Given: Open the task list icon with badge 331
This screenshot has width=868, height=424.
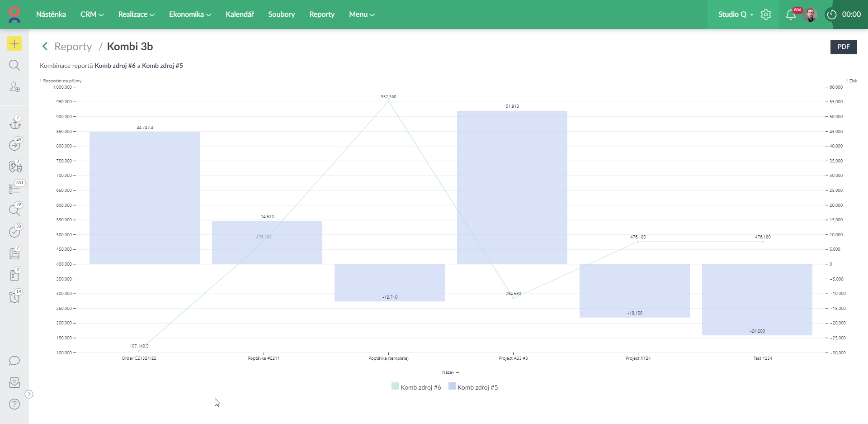Looking at the screenshot, I should pos(15,188).
